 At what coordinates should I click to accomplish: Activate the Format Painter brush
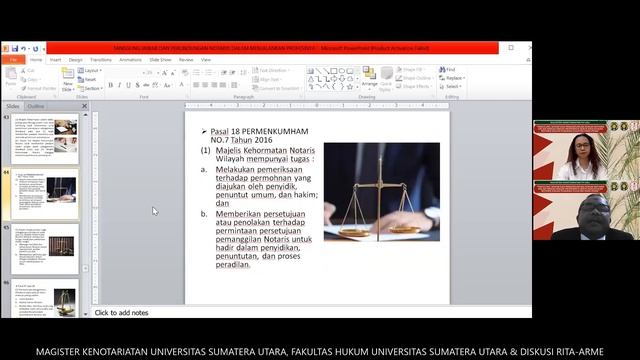(x=24, y=88)
